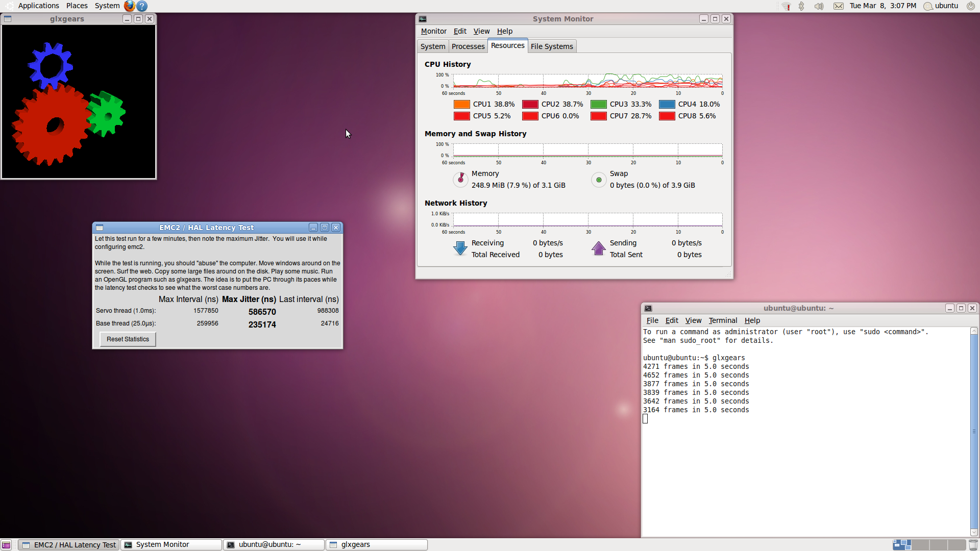Maximize the System Monitor window

[x=715, y=19]
